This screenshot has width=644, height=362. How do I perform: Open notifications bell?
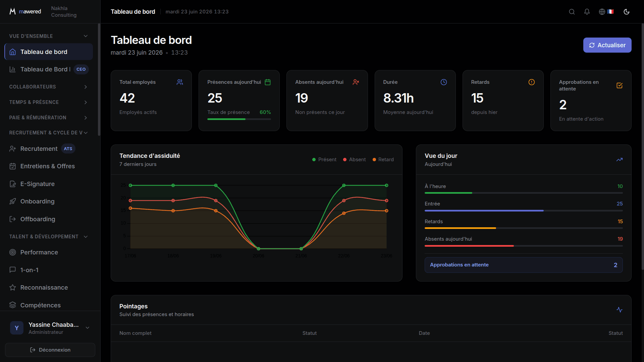[587, 12]
